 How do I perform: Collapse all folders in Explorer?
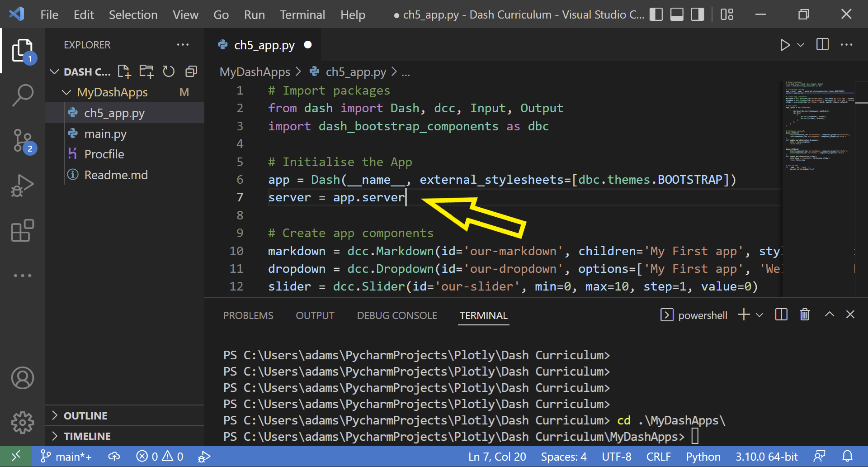coord(191,71)
